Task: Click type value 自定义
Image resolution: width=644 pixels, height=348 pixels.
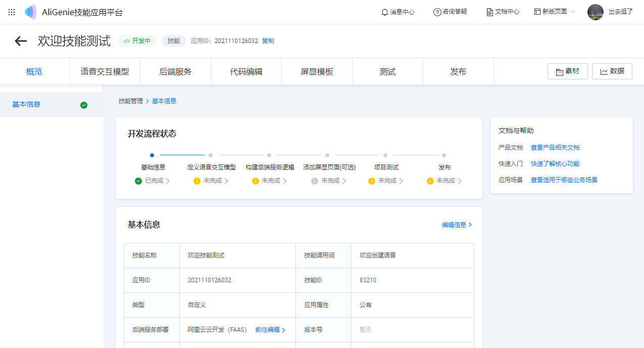Action: [x=197, y=305]
